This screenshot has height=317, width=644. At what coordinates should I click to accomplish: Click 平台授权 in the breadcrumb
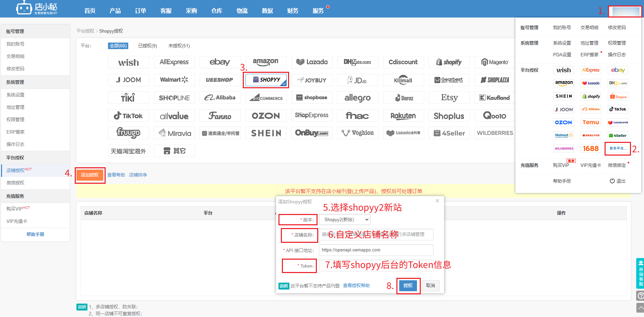[x=85, y=31]
